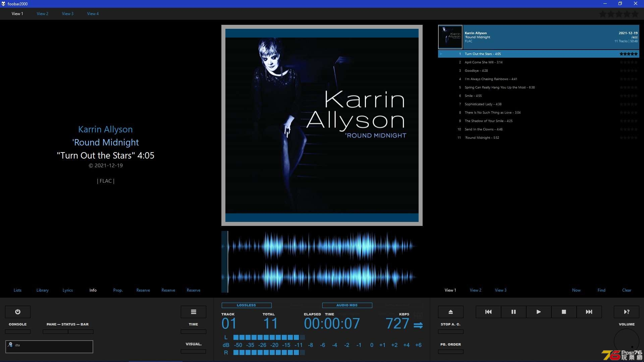Open the hamburger menu button above TIME
The image size is (644, 362).
[194, 312]
